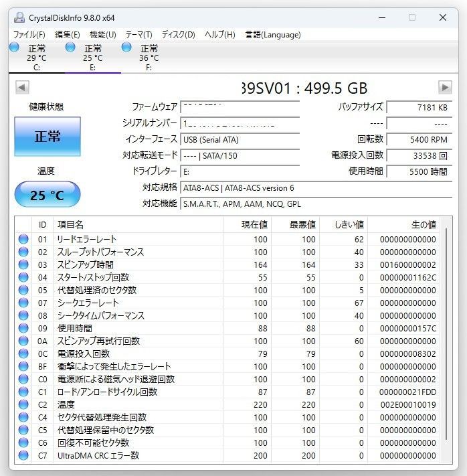
Task: Select raw value 001600000002
Action: 408,265
